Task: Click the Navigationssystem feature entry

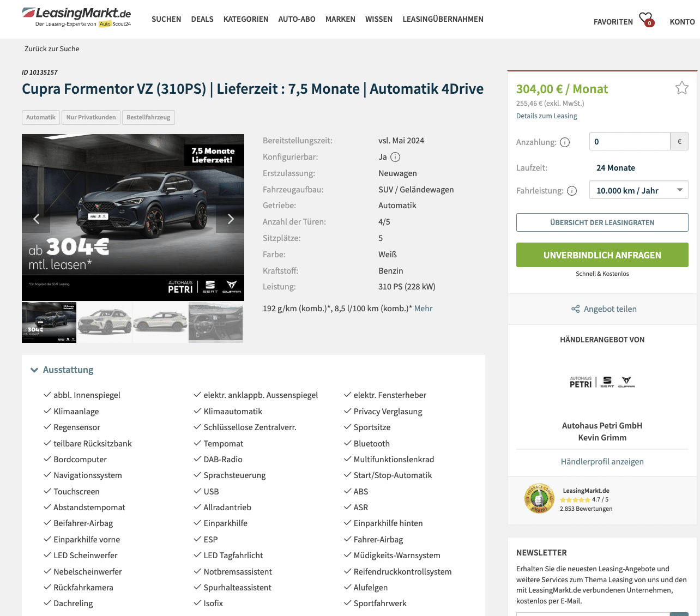Action: [88, 475]
